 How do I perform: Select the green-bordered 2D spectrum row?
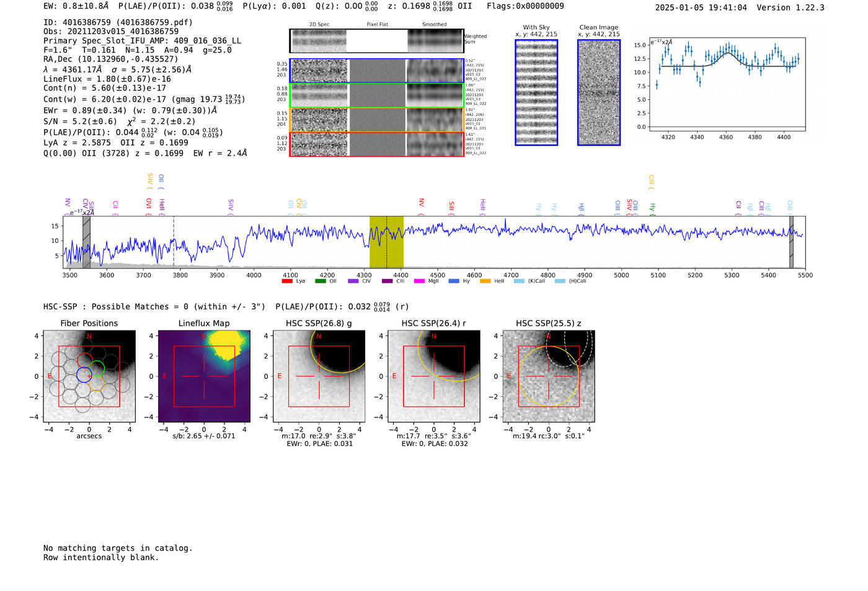click(x=376, y=95)
